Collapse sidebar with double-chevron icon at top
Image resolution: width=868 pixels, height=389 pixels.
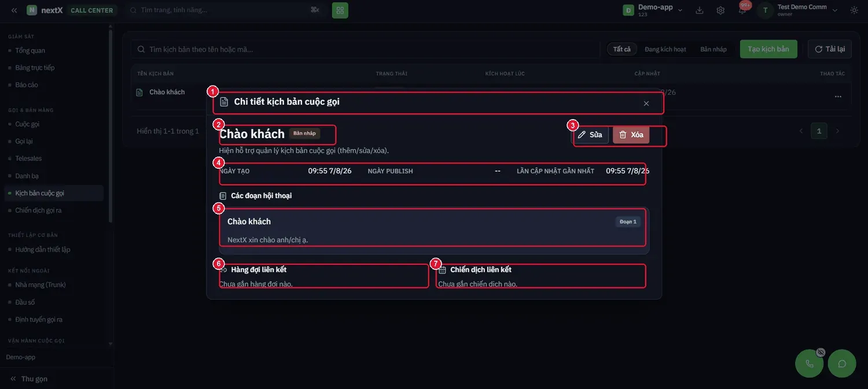coord(14,10)
